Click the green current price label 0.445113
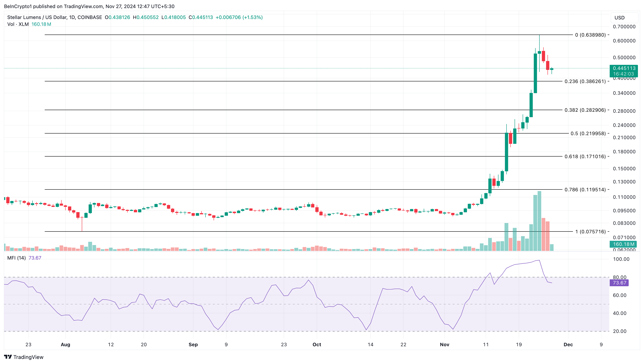The height and width of the screenshot is (364, 644). (x=624, y=68)
